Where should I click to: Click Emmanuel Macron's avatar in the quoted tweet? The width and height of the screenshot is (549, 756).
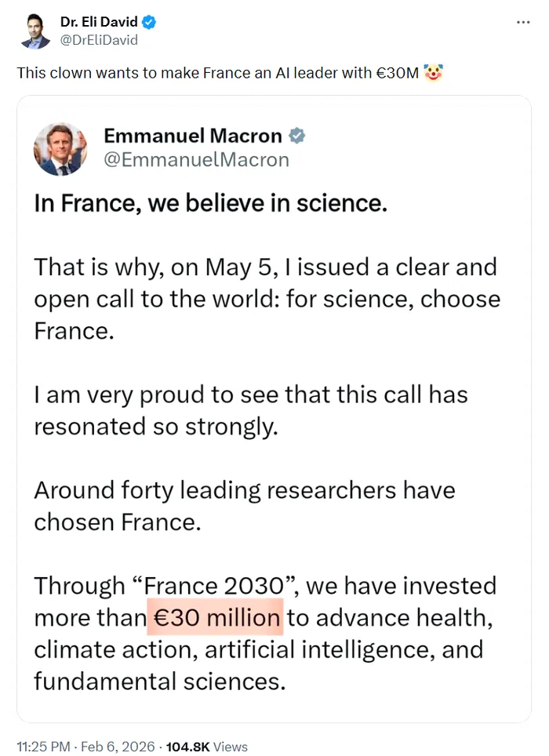[60, 148]
